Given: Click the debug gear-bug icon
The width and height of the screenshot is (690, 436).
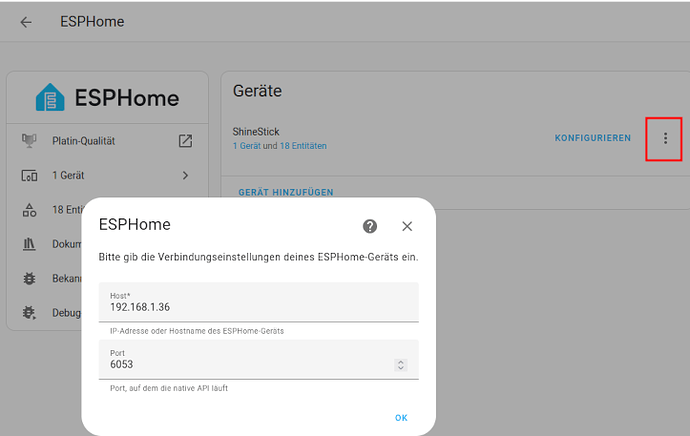Looking at the screenshot, I should [29, 312].
